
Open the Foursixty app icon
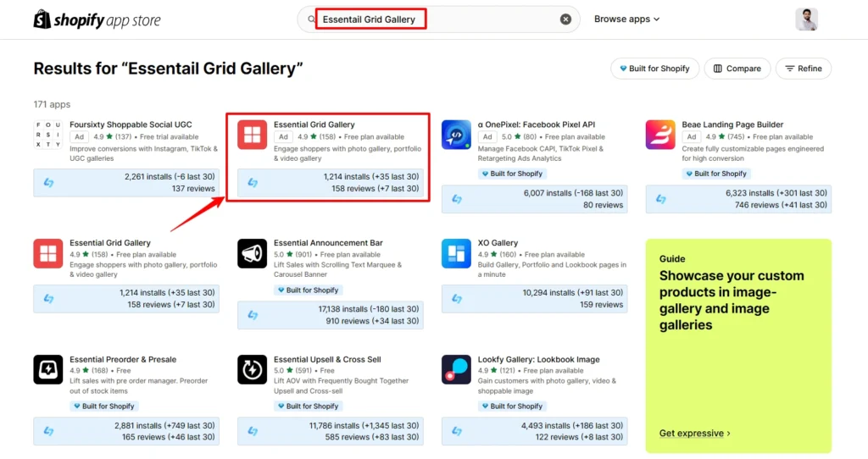click(47, 135)
